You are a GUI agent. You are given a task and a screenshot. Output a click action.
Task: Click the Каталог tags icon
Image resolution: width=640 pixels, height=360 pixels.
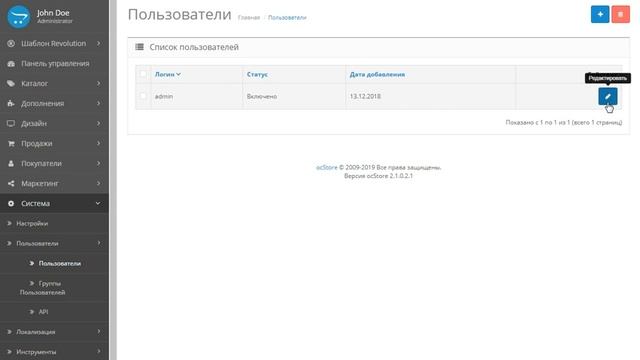(x=11, y=83)
